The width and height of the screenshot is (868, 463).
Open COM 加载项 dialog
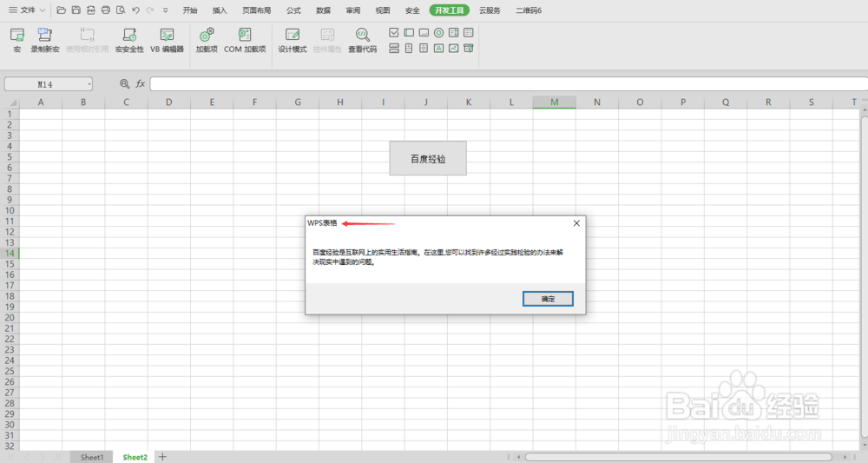click(245, 41)
